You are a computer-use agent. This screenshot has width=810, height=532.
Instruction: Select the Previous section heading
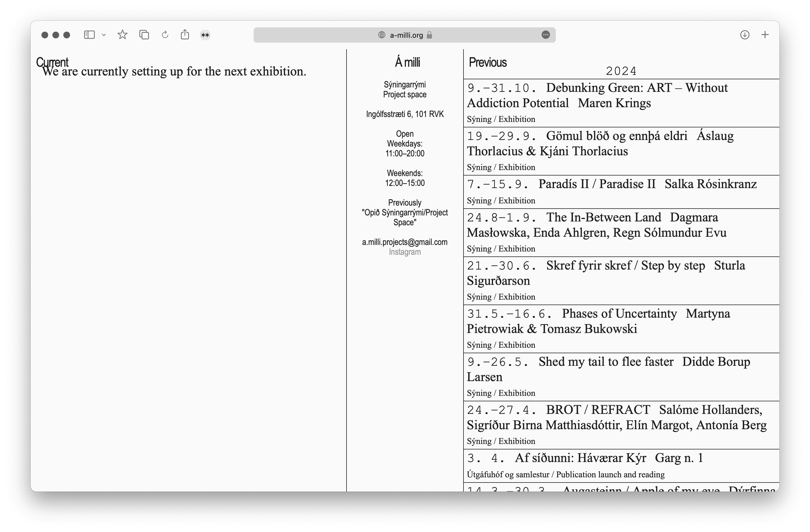click(488, 63)
